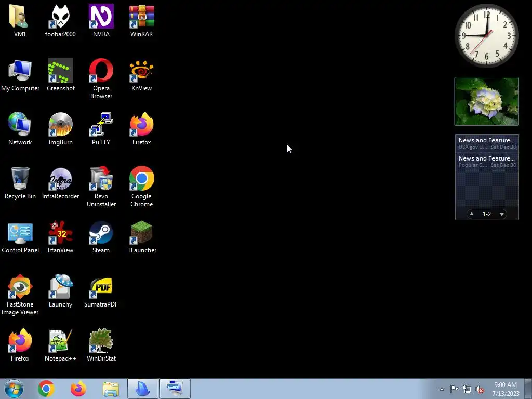
Task: Click the hydrangea slideshow gadget picture
Action: pos(486,101)
